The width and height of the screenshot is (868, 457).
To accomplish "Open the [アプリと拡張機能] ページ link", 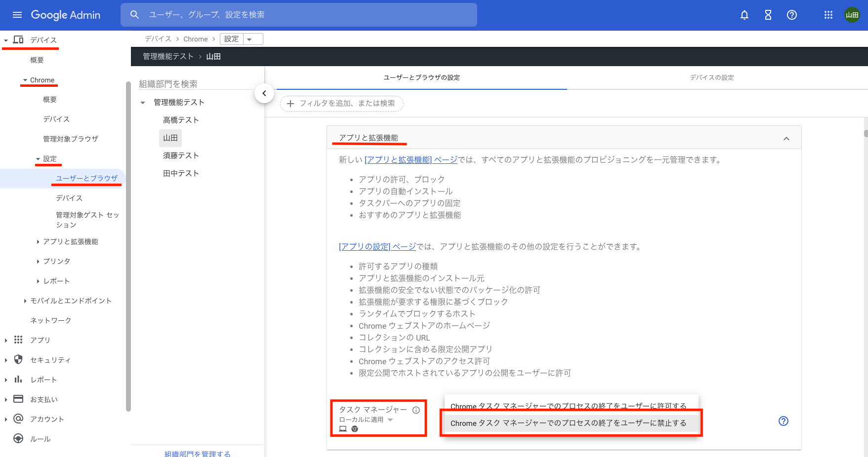I will point(411,159).
